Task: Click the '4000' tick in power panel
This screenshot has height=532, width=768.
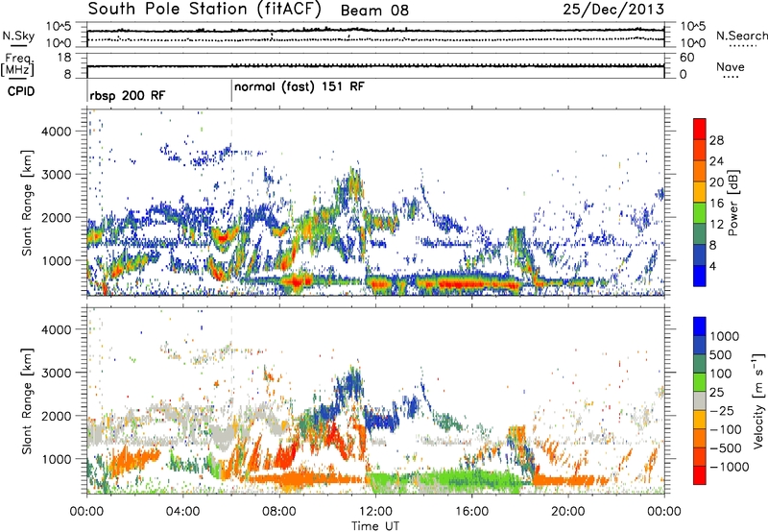Action: tap(57, 132)
